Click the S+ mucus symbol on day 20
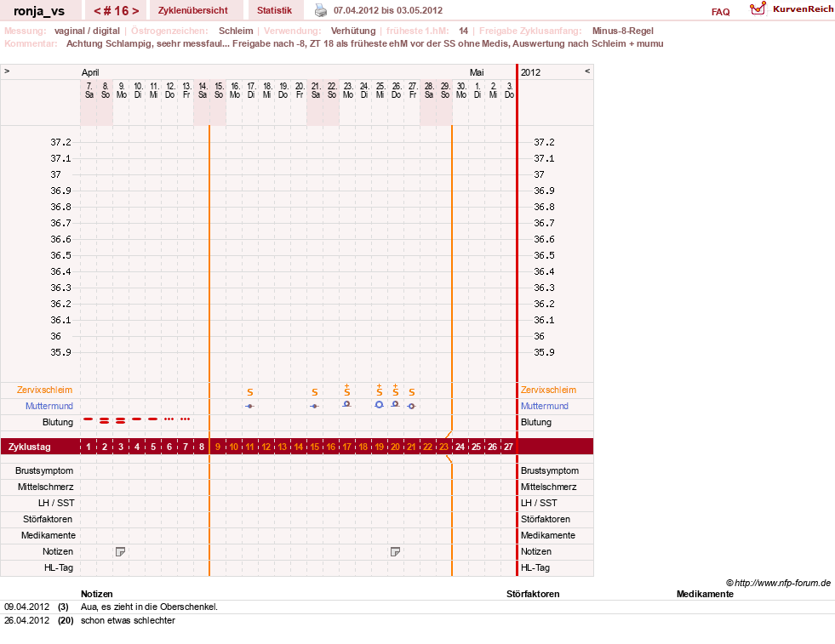The width and height of the screenshot is (835, 644). tap(395, 390)
